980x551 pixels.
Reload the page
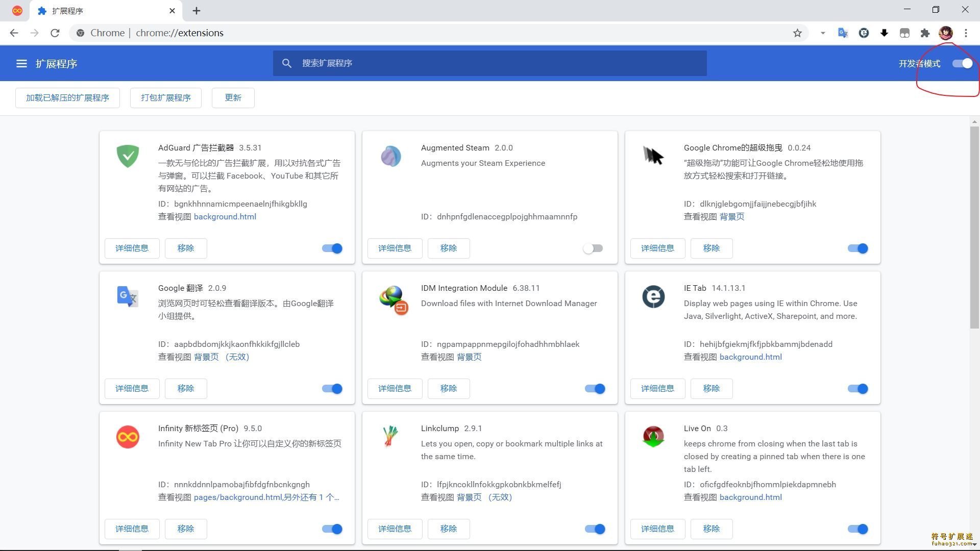click(55, 33)
